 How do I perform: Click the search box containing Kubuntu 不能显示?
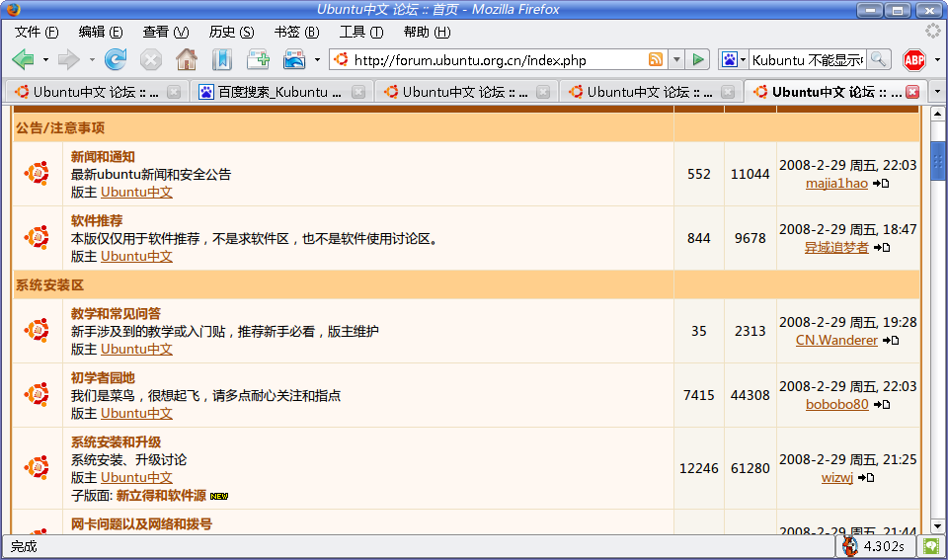click(x=808, y=59)
